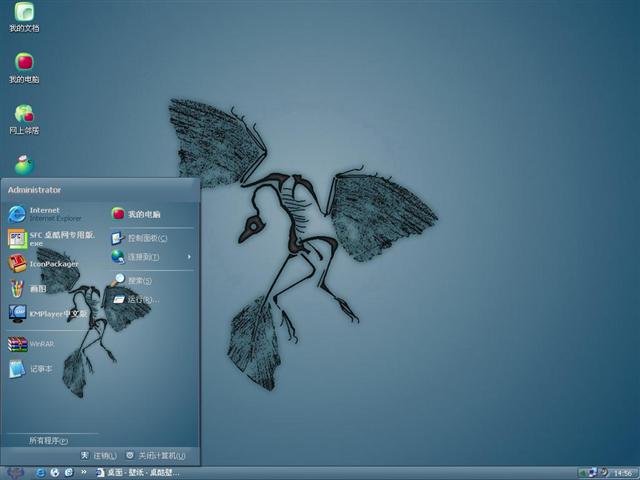Click the 注销(L) log off button
The width and height of the screenshot is (640, 480).
tap(99, 455)
